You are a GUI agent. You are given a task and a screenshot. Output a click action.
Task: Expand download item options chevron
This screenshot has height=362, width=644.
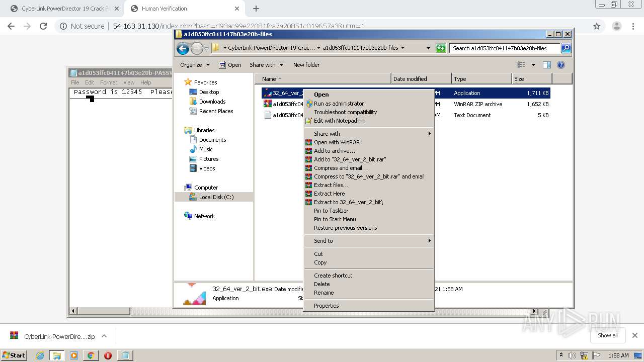[x=104, y=336]
